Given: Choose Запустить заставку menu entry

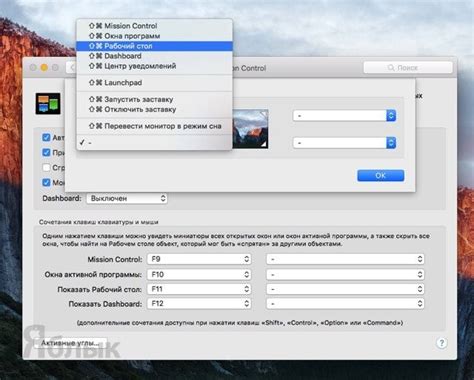Looking at the screenshot, I should (x=154, y=99).
